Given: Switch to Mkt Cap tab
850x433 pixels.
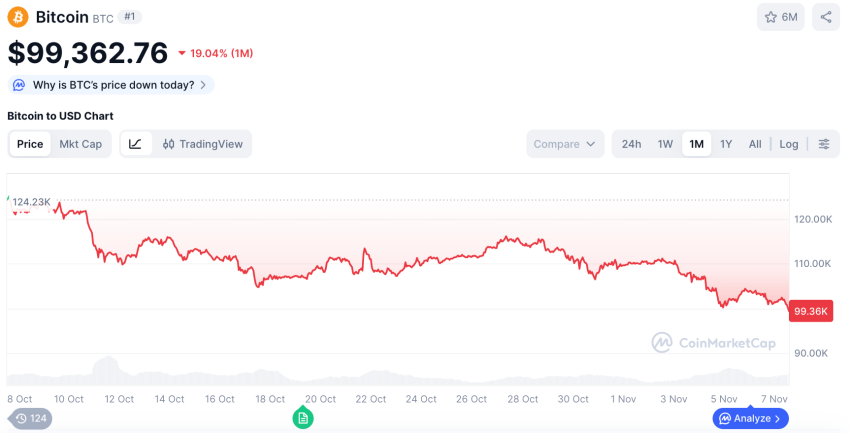Looking at the screenshot, I should pyautogui.click(x=80, y=144).
